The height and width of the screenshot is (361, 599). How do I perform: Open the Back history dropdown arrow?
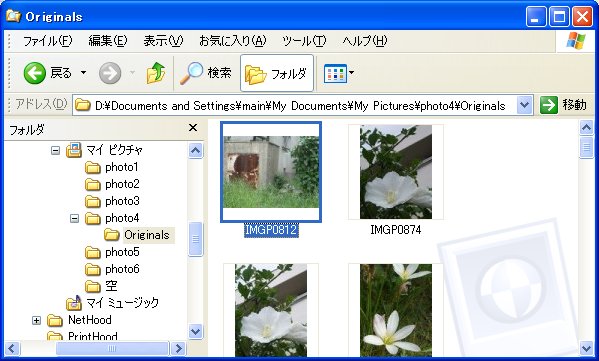pyautogui.click(x=83, y=73)
